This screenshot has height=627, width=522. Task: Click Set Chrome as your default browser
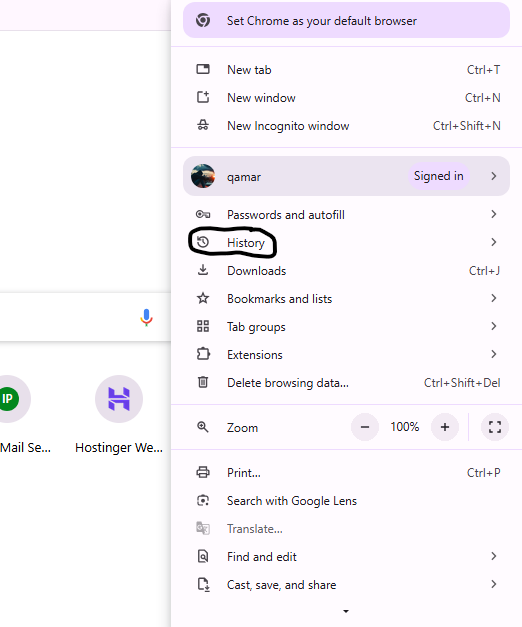346,20
